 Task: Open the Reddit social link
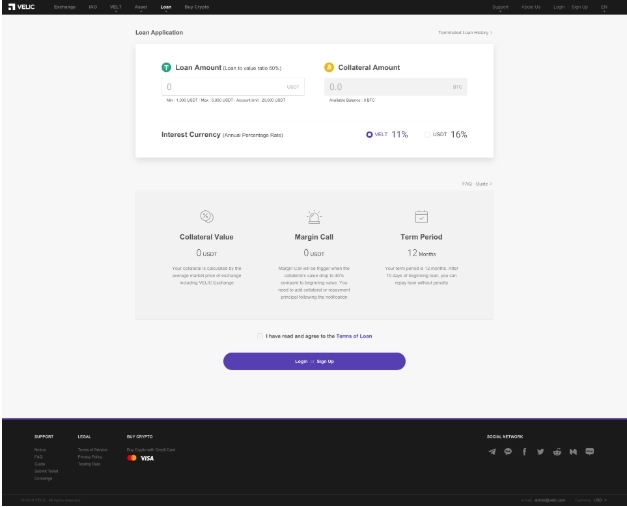pyautogui.click(x=557, y=452)
